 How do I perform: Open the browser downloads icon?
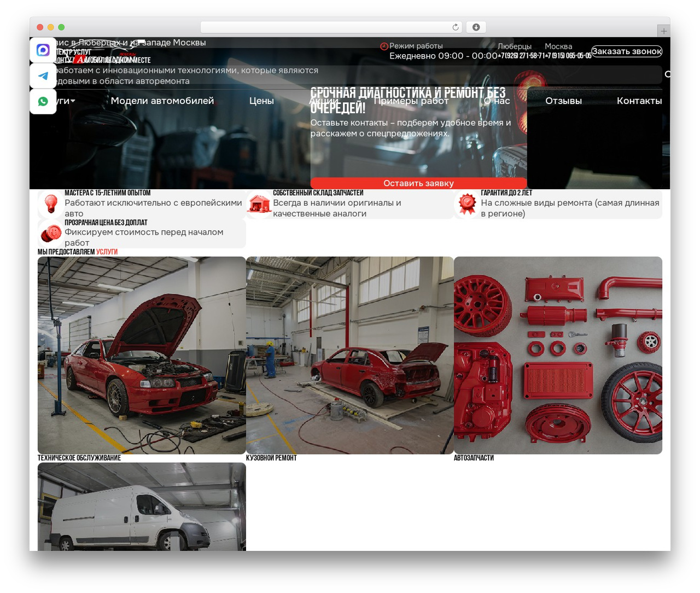[476, 27]
